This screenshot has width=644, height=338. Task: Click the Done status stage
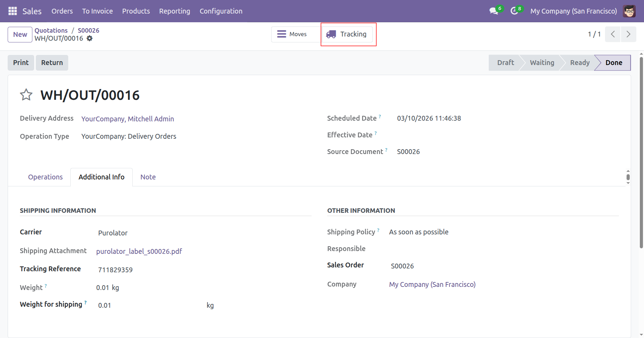click(x=613, y=63)
